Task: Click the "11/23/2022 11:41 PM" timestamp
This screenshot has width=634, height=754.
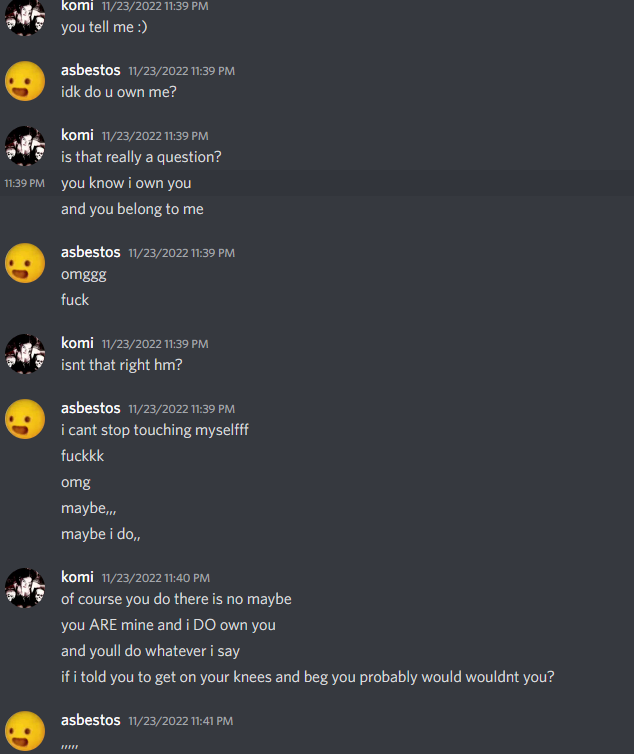Action: (x=181, y=721)
